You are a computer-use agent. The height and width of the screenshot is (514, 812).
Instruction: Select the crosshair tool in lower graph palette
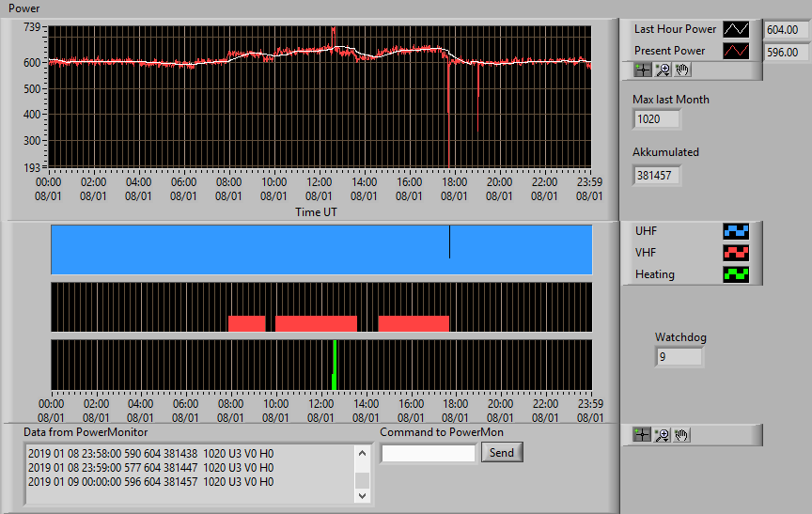click(642, 435)
